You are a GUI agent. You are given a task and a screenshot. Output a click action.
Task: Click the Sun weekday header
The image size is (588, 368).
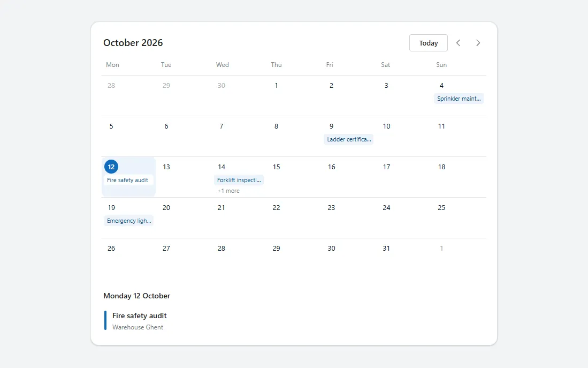(441, 65)
